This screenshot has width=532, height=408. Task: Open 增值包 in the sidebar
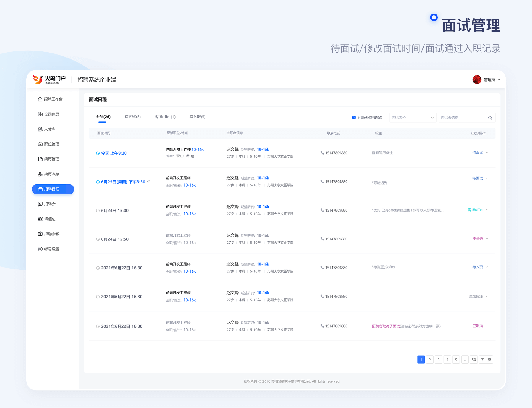pos(47,219)
